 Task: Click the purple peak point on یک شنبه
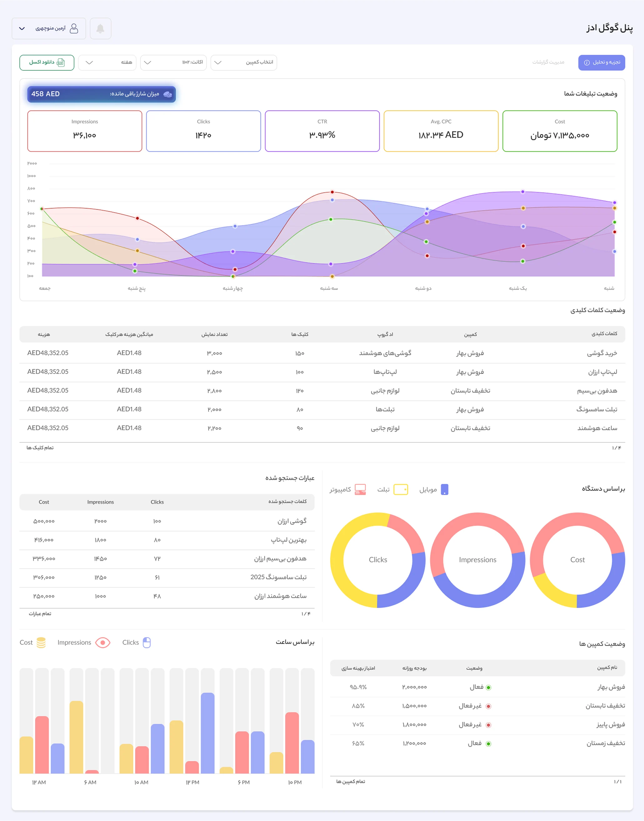coord(523,192)
